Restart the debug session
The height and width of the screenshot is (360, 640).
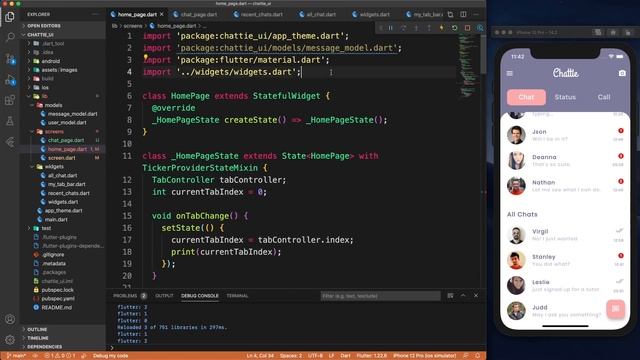click(x=454, y=28)
